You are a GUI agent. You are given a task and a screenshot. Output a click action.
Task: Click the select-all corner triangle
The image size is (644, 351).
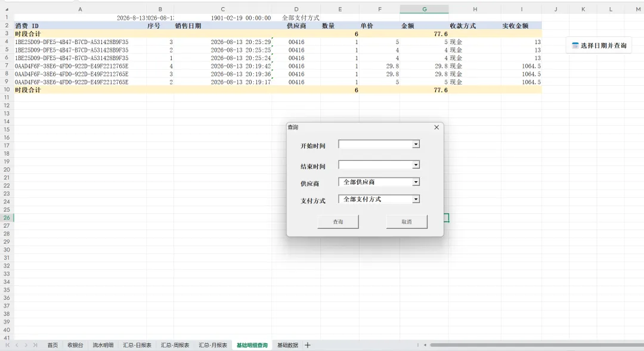tap(7, 10)
